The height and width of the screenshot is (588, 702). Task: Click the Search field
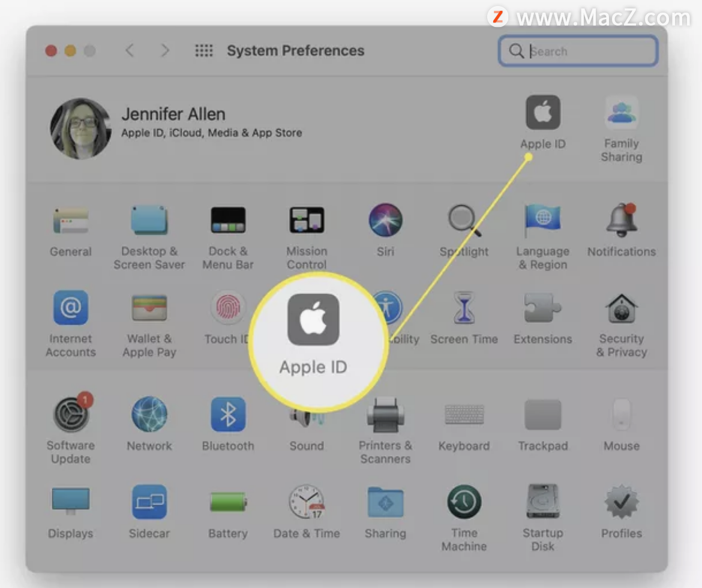pyautogui.click(x=578, y=51)
